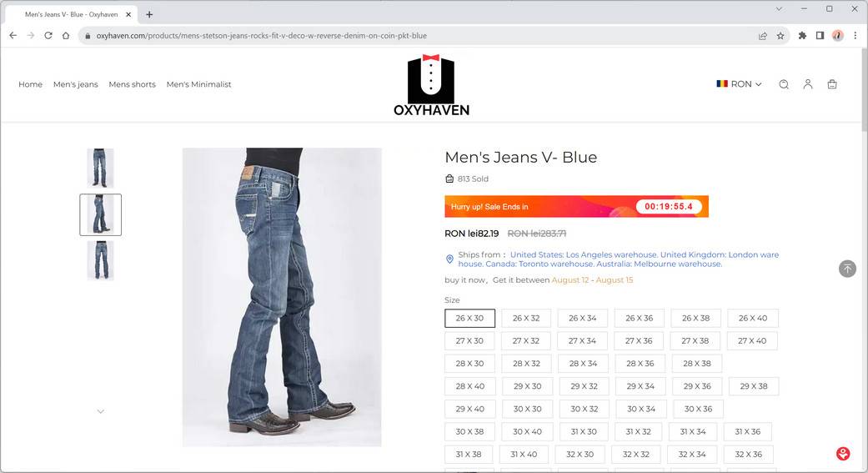The width and height of the screenshot is (868, 473).
Task: Open the Men's Minimalist link
Action: coord(198,84)
